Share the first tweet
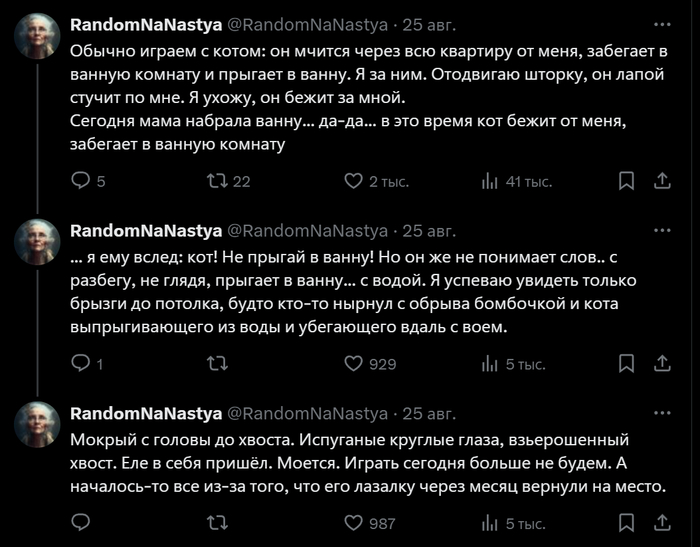The width and height of the screenshot is (700, 547). 662,181
